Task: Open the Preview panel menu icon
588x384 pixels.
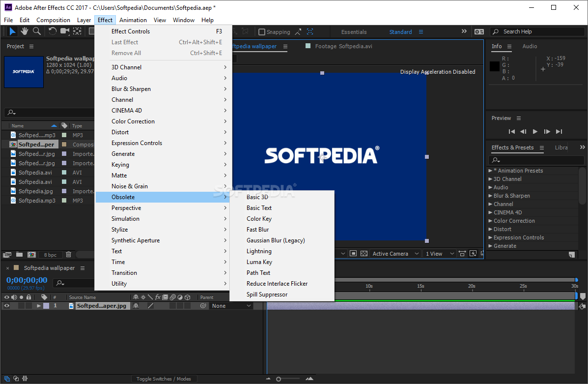Action: point(519,118)
